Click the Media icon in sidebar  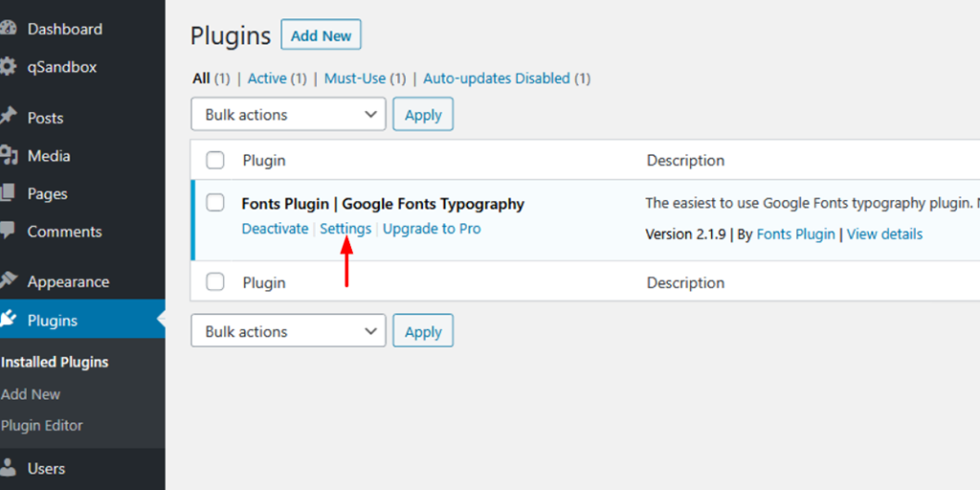click(x=8, y=156)
